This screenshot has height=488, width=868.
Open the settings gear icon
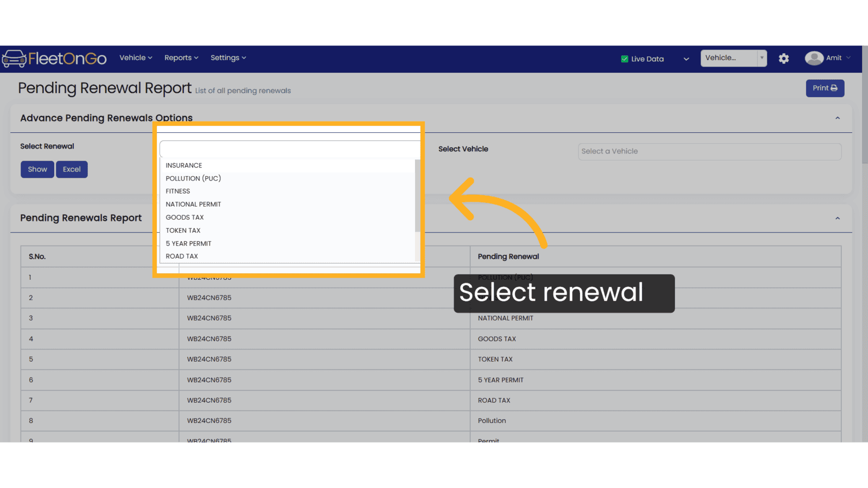783,59
